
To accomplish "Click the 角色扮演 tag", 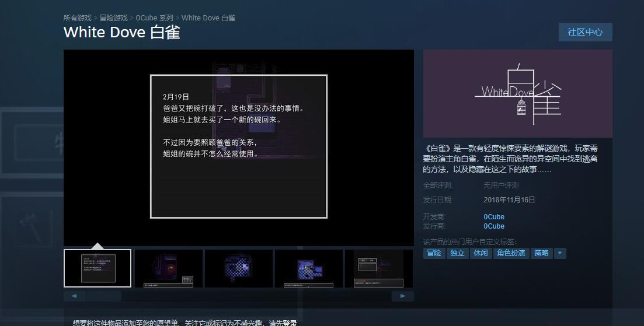I will coord(511,253).
